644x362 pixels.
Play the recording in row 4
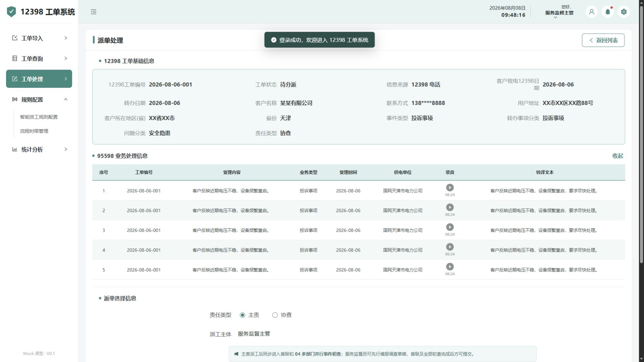pyautogui.click(x=450, y=247)
